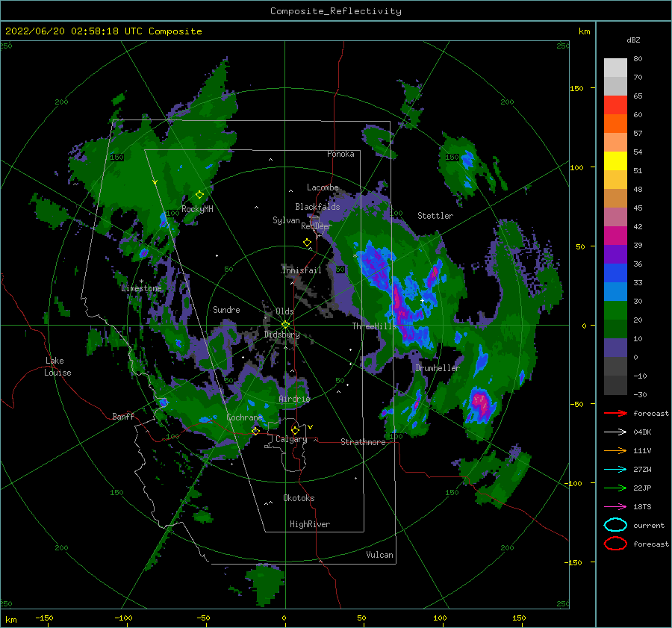Click the Vulcan label

coord(380,555)
